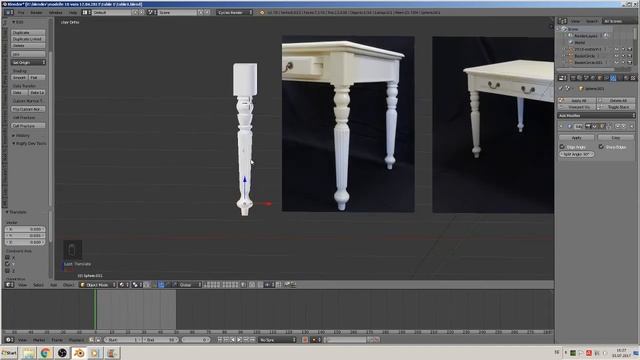640x360 pixels.
Task: Open the Add menu in the 3D view header
Action: 53,285
